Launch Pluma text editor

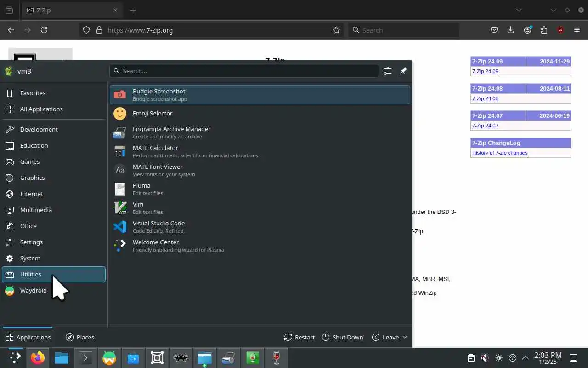(x=260, y=189)
